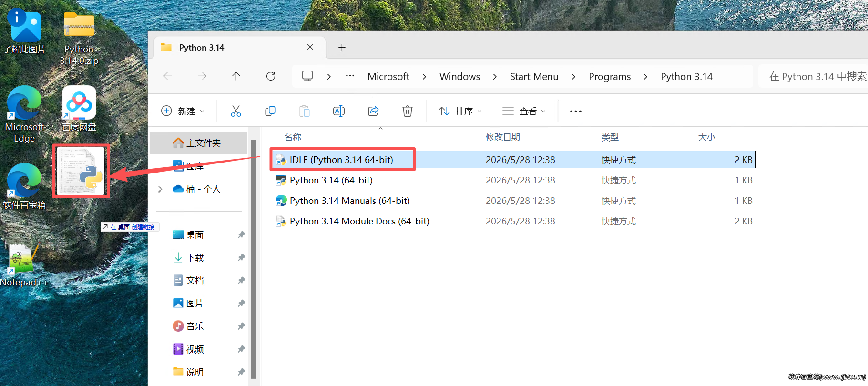The height and width of the screenshot is (386, 868).
Task: Rename the selected shortcut
Action: coord(339,111)
